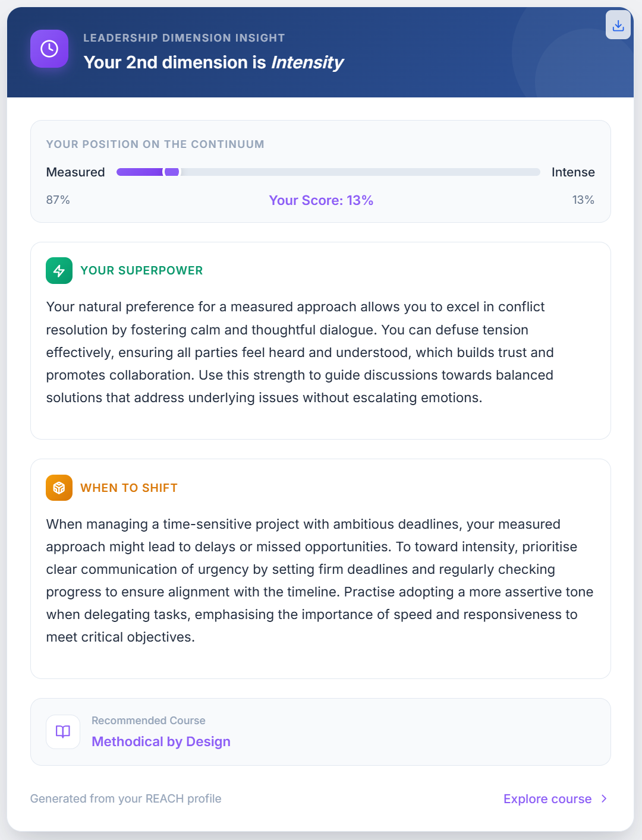The width and height of the screenshot is (642, 840).
Task: Click the chevron arrow after Explore course
Action: click(604, 798)
